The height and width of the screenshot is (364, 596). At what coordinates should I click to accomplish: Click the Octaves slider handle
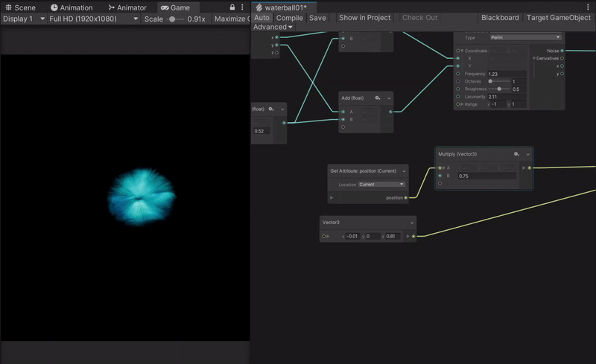[490, 81]
